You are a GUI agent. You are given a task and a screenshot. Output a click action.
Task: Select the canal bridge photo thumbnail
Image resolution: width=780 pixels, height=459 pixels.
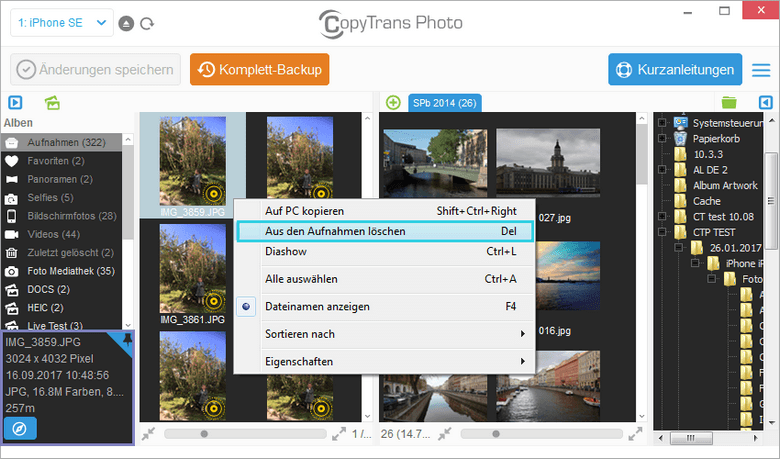(435, 163)
